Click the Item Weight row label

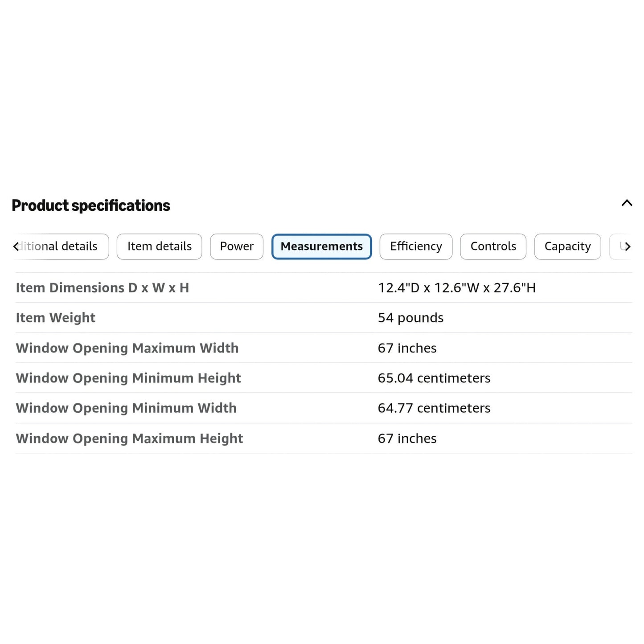point(56,318)
